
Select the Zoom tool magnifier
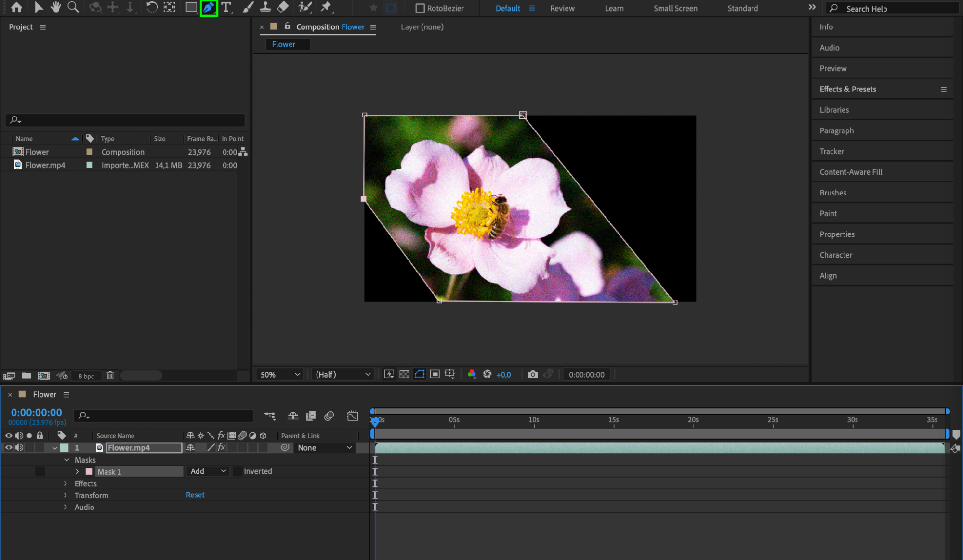coord(73,7)
